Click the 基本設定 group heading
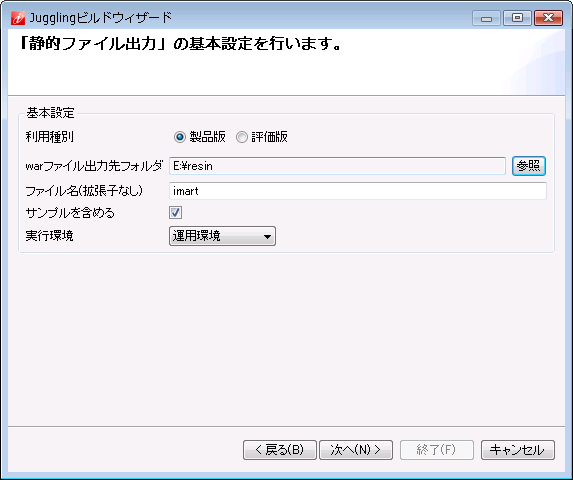 50,113
